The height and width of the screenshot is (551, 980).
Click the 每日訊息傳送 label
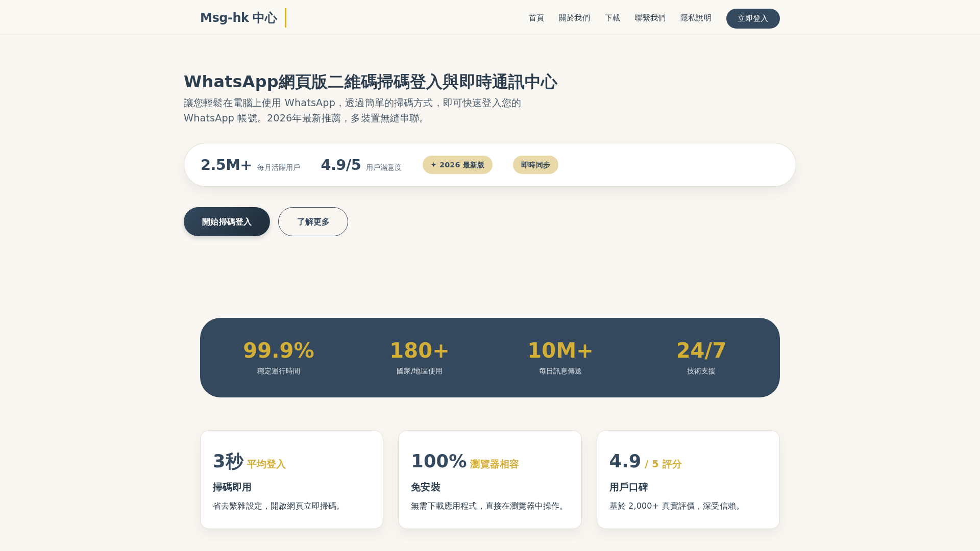pos(560,371)
